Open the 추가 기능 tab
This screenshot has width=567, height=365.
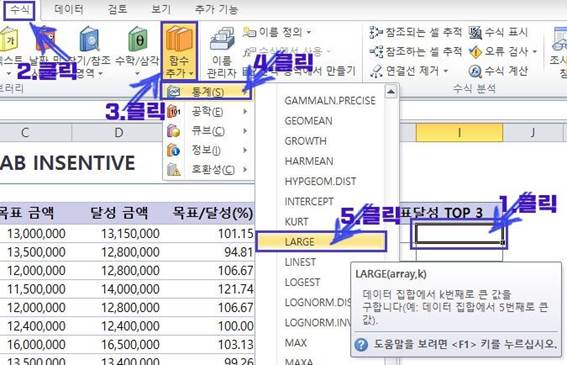216,9
